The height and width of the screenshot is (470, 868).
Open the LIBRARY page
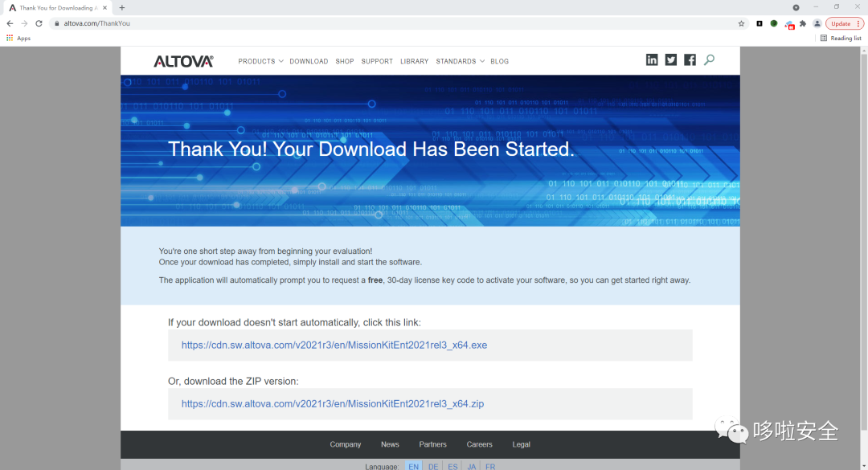click(414, 61)
